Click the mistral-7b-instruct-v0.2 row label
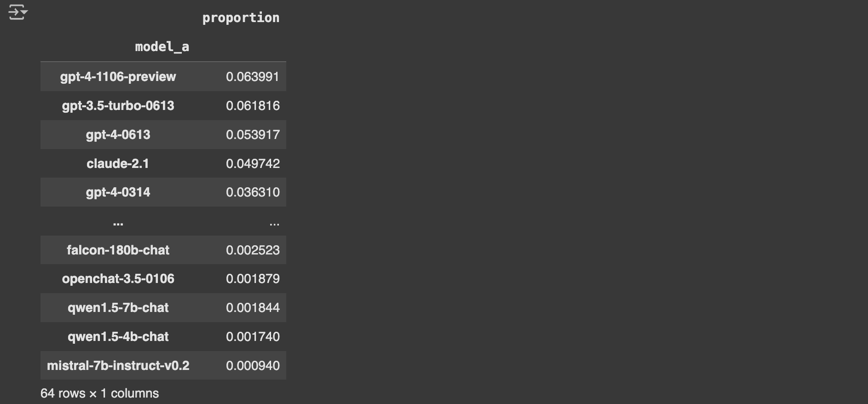Viewport: 868px width, 404px height. pyautogui.click(x=118, y=365)
